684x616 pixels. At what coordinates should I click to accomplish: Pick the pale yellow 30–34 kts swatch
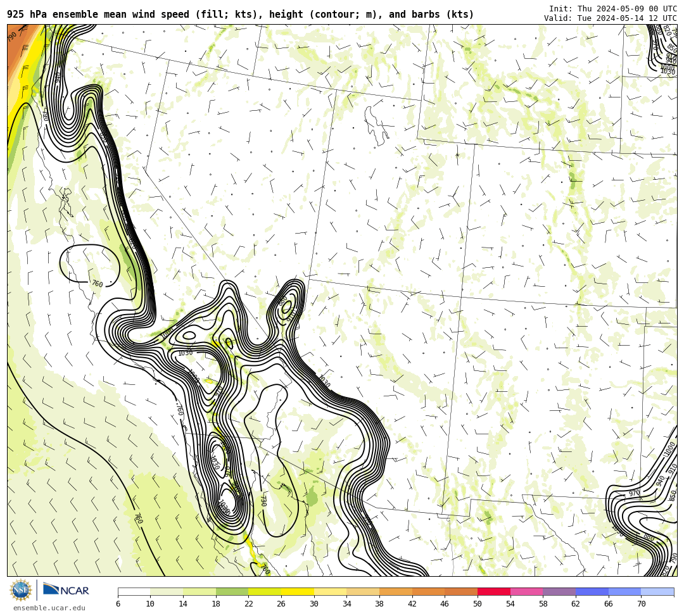click(x=330, y=591)
